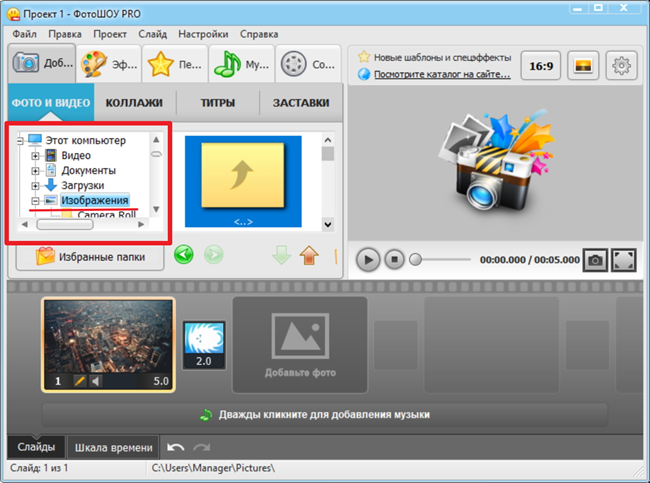This screenshot has height=483, width=650.
Task: Open the Создать tab with film reel icon
Action: [x=308, y=64]
